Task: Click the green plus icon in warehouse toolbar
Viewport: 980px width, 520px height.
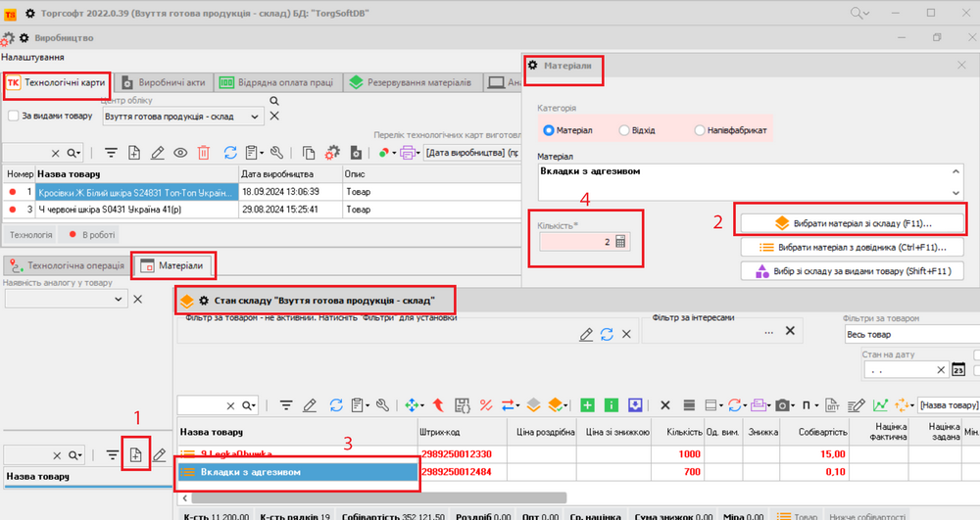Action: [x=587, y=404]
